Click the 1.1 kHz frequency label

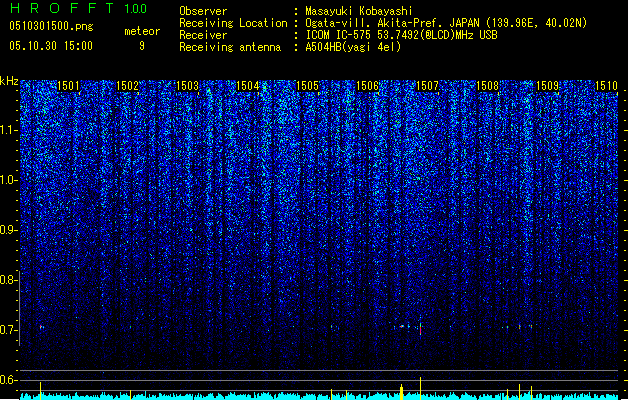(x=8, y=130)
